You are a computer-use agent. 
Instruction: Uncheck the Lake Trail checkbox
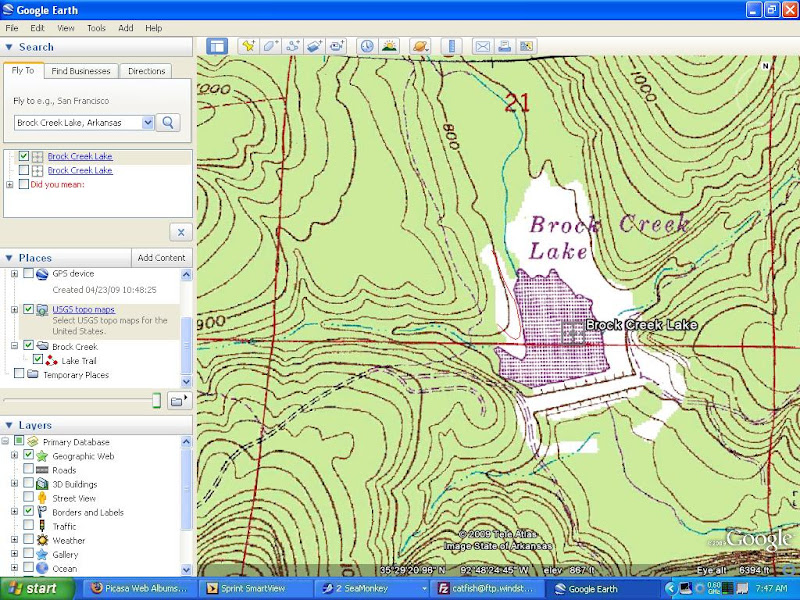(x=38, y=360)
